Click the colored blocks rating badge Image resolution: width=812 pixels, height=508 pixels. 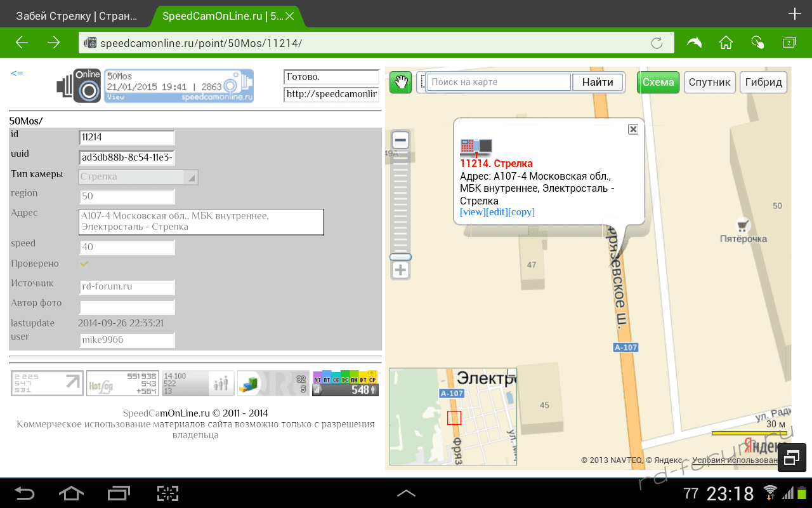click(273, 384)
